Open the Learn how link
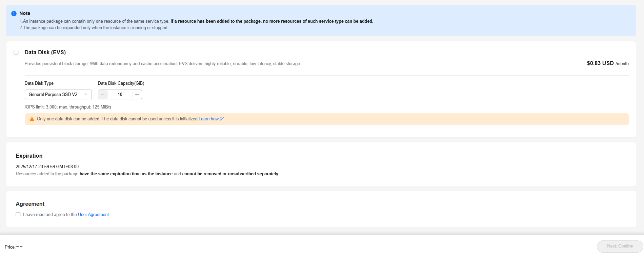644x255 pixels. 208,119
